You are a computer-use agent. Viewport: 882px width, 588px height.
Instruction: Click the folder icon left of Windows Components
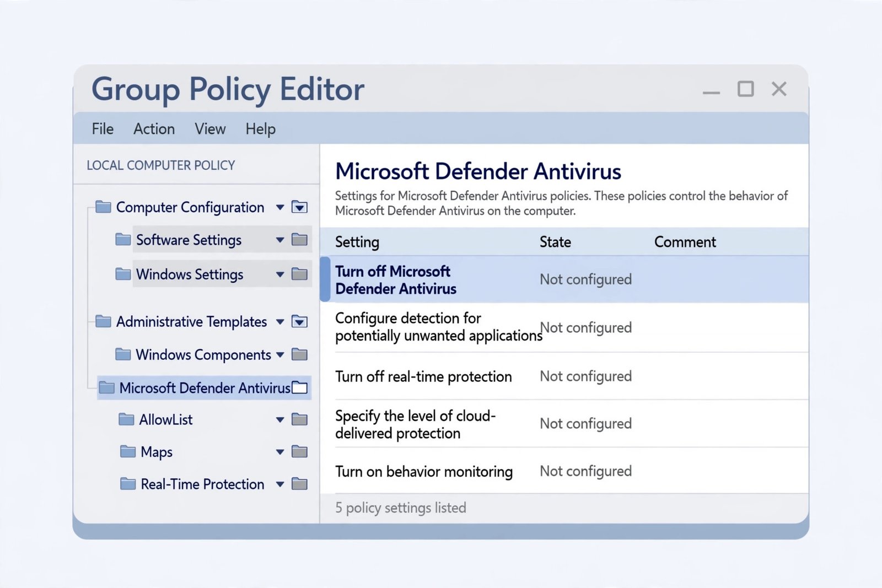point(123,354)
